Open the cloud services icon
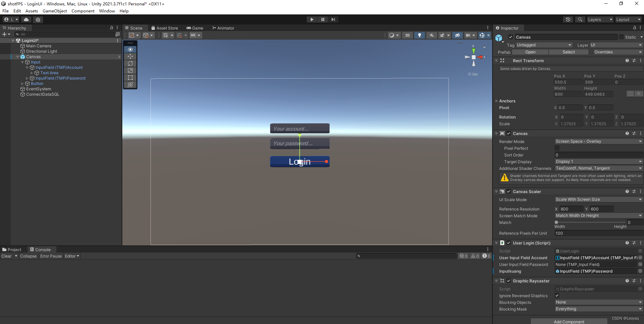Screen dimensions: 644x324 tap(26, 19)
